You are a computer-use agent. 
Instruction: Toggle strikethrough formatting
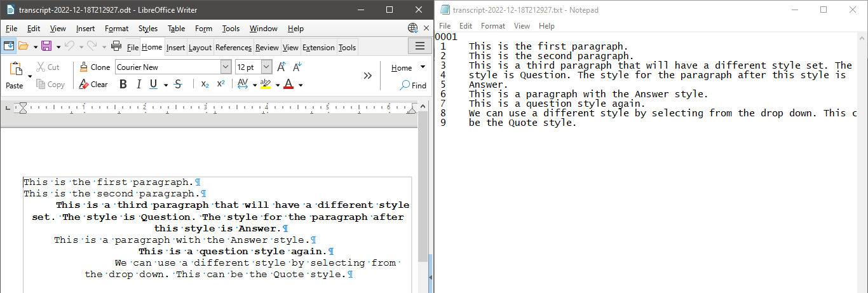pos(178,85)
